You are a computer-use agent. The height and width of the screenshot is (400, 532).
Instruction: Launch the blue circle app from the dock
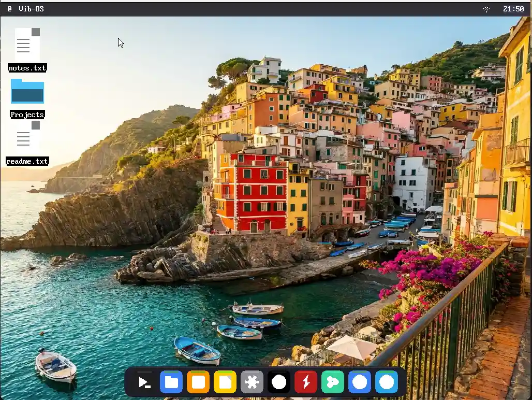tap(360, 382)
